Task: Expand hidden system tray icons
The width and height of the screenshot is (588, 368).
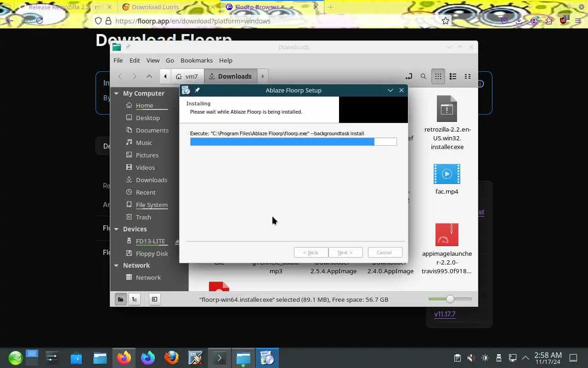Action: tap(526, 358)
